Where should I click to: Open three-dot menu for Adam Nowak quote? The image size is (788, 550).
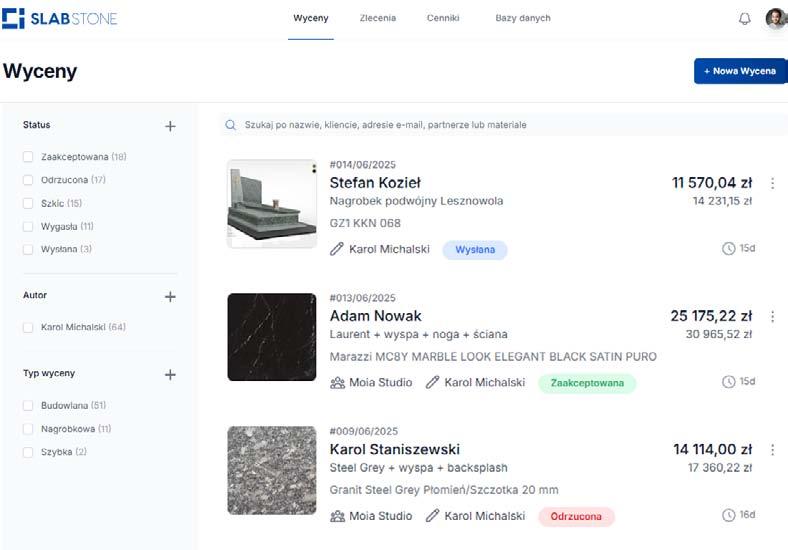pyautogui.click(x=772, y=316)
